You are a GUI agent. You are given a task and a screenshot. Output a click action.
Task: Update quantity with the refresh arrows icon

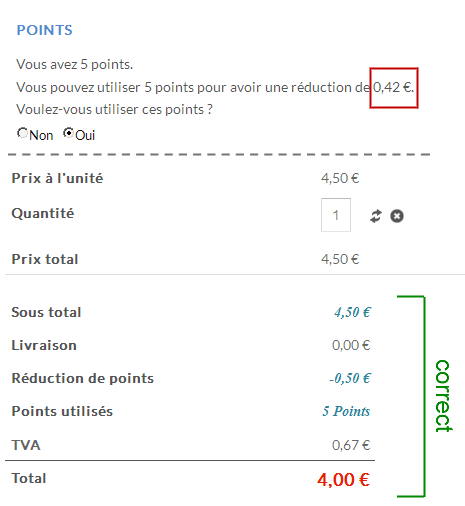pos(376,216)
